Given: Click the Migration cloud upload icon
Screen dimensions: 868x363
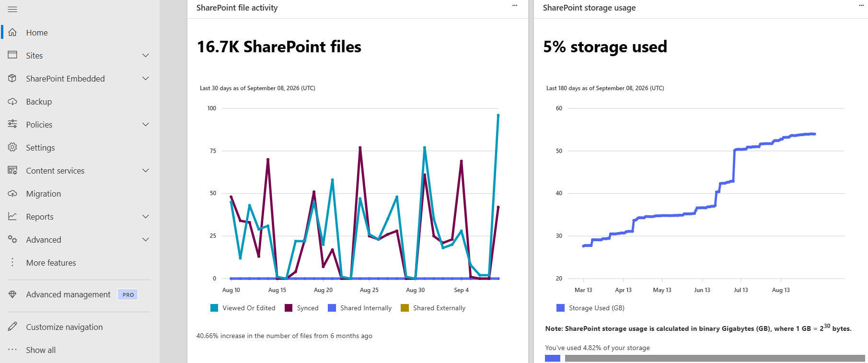Looking at the screenshot, I should [12, 193].
